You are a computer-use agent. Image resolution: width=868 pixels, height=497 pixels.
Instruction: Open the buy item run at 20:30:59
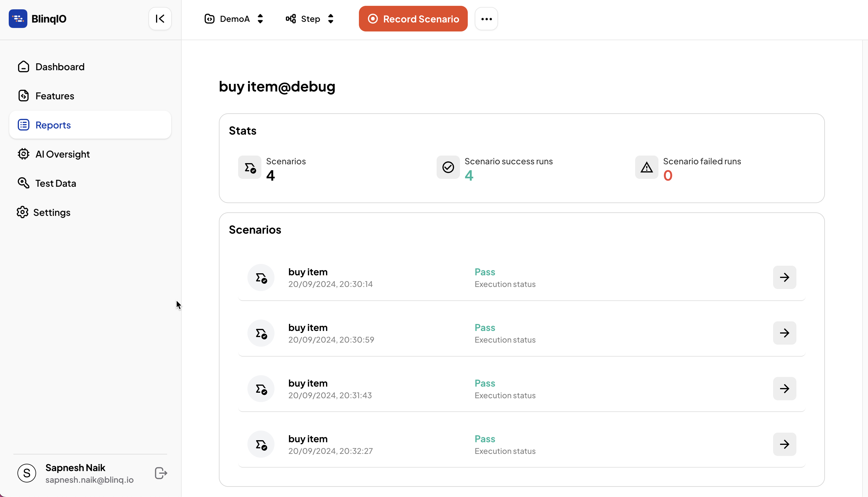(x=784, y=333)
